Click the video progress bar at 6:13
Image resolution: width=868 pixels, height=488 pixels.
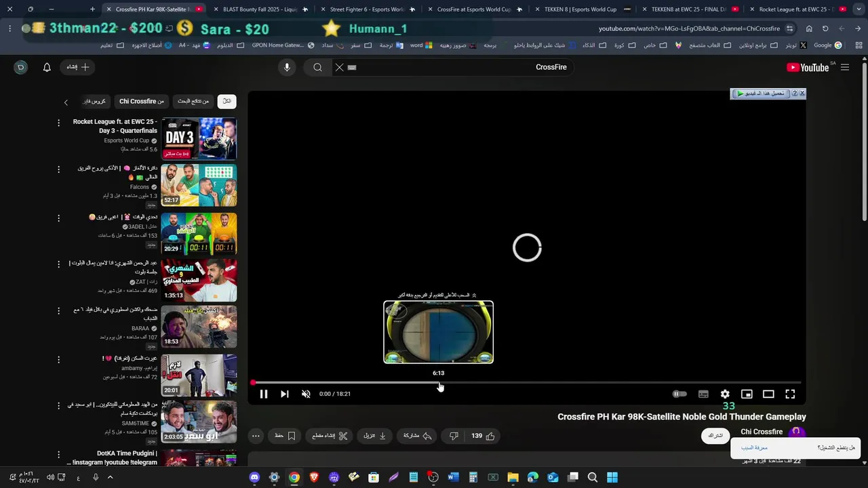439,382
